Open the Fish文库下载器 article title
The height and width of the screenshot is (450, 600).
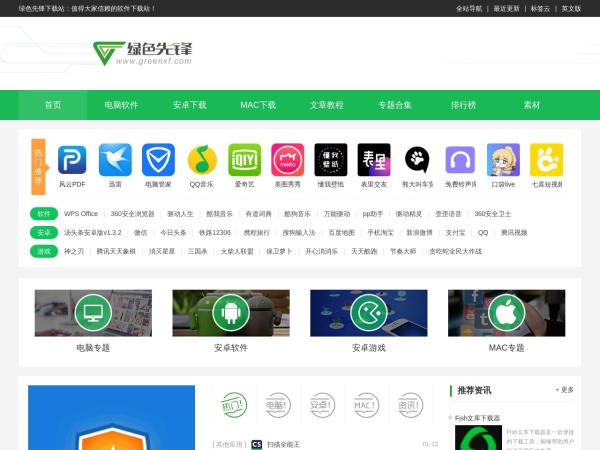(477, 418)
